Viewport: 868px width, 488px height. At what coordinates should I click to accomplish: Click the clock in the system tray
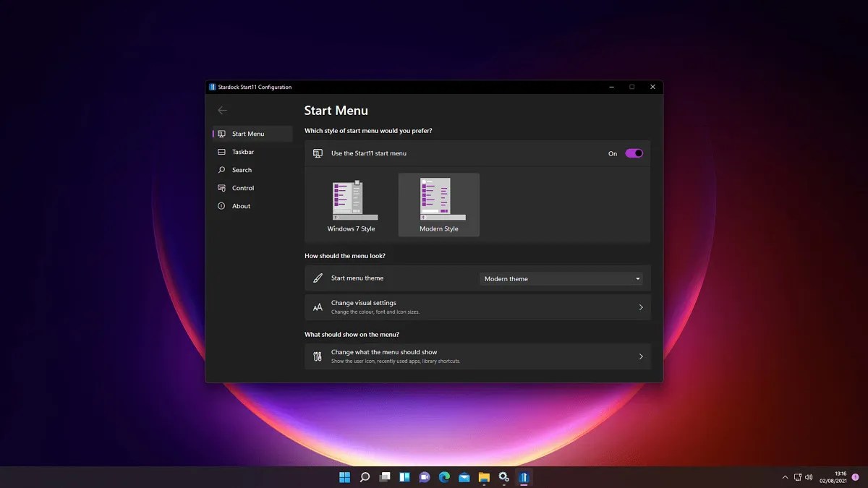(x=832, y=477)
